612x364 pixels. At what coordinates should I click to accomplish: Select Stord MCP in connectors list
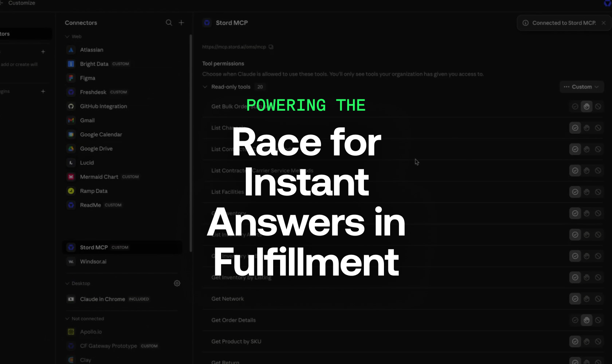[122, 248]
